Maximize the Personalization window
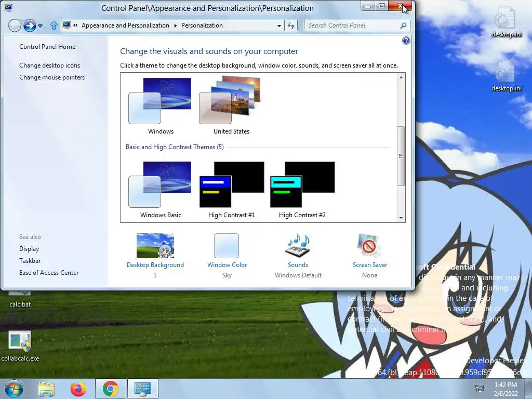532x399 pixels. 382,6
